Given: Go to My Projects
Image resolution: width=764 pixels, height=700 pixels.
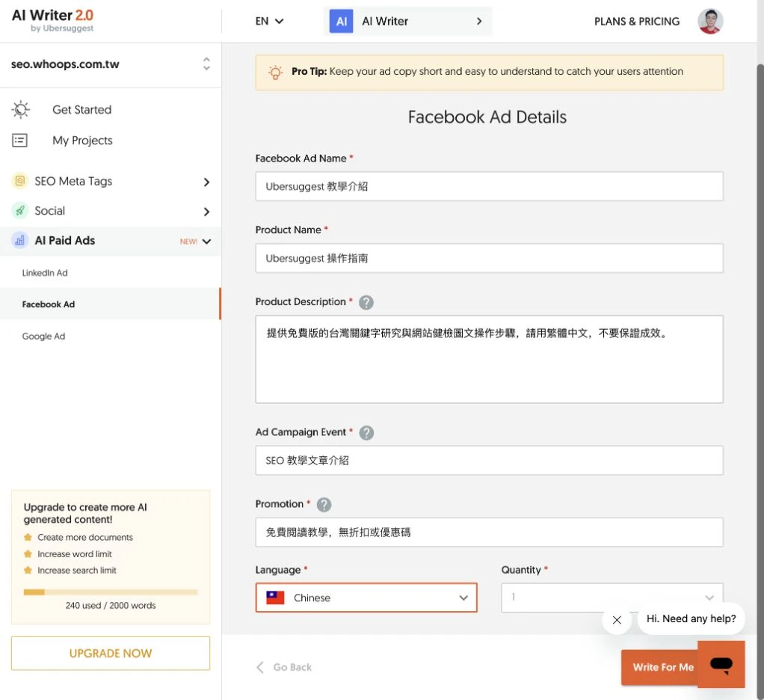Looking at the screenshot, I should pos(82,141).
